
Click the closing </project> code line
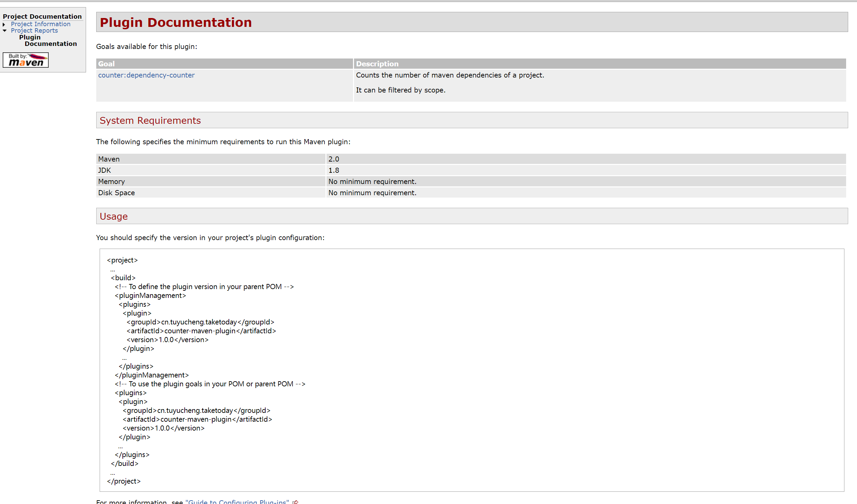[123, 481]
